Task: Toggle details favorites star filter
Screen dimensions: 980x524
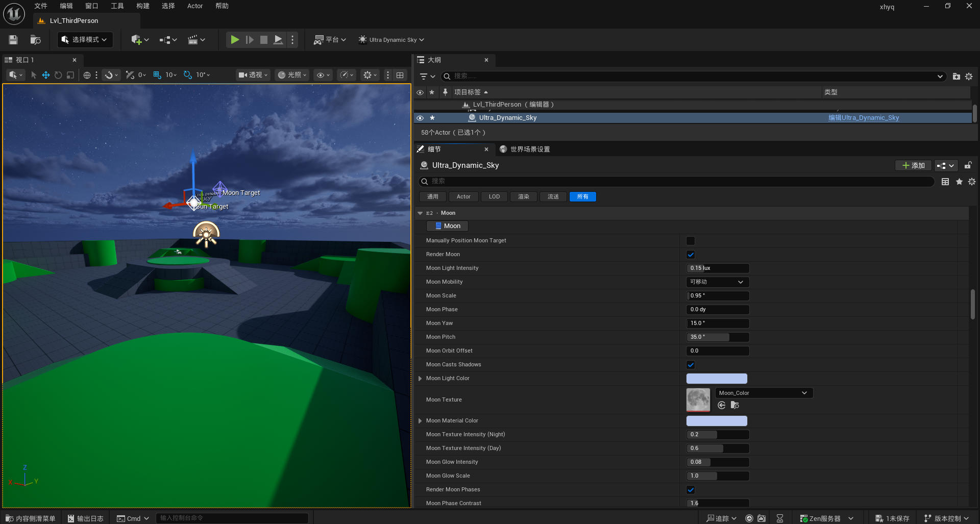Action: (959, 182)
